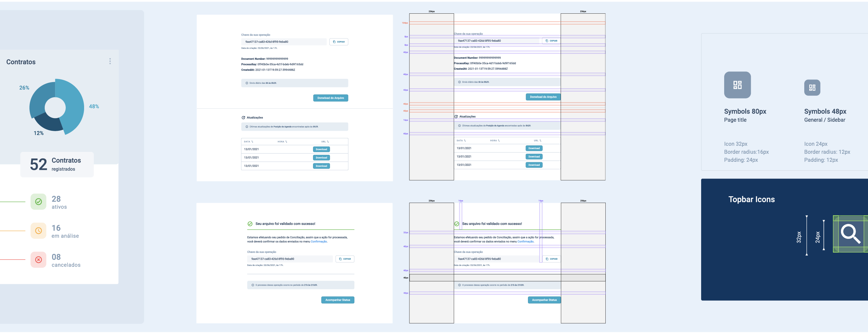The height and width of the screenshot is (334, 868).
Task: Sort by DATA in the clean mockup table
Action: 248,141
